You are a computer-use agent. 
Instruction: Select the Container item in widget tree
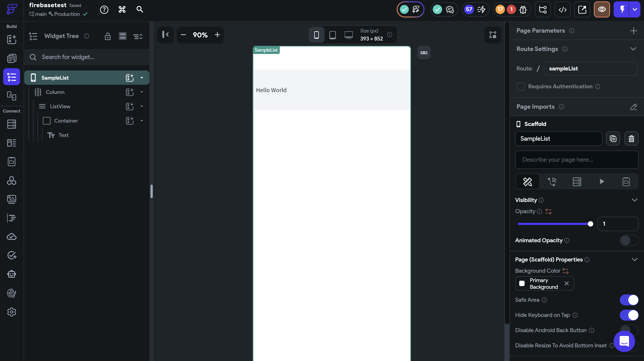[66, 121]
